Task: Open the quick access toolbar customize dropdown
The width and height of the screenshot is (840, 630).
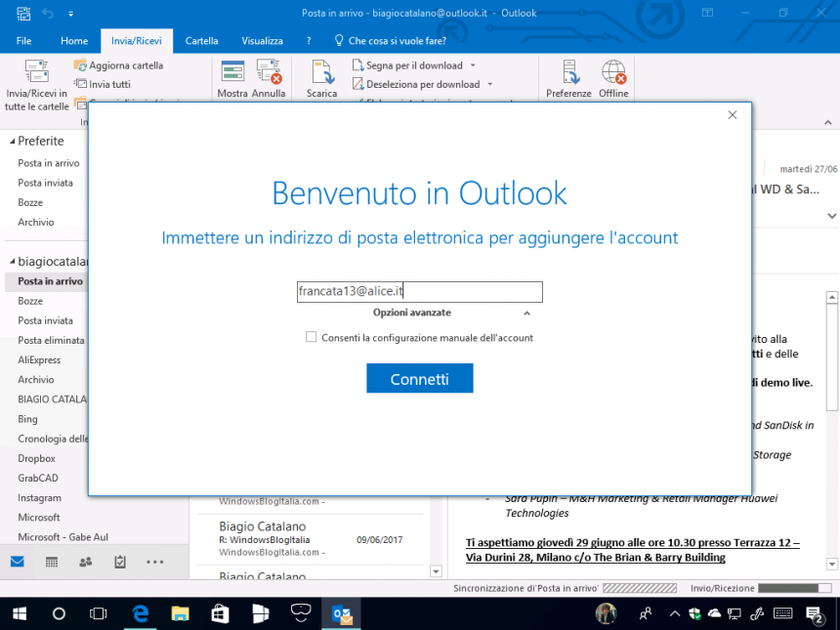Action: [x=70, y=14]
